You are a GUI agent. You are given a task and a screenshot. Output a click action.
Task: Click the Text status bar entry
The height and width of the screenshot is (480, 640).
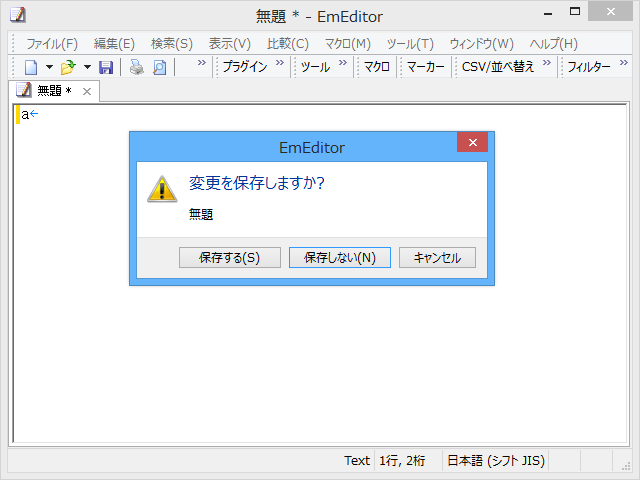pos(356,460)
